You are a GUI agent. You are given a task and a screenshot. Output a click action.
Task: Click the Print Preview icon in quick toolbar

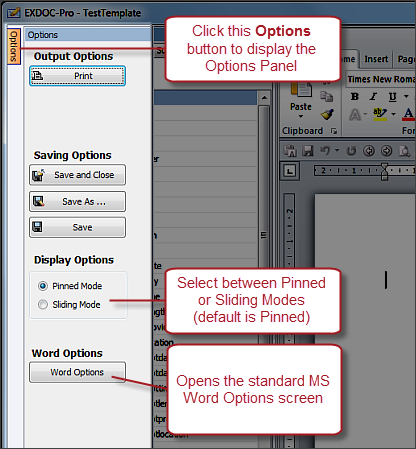click(x=404, y=151)
